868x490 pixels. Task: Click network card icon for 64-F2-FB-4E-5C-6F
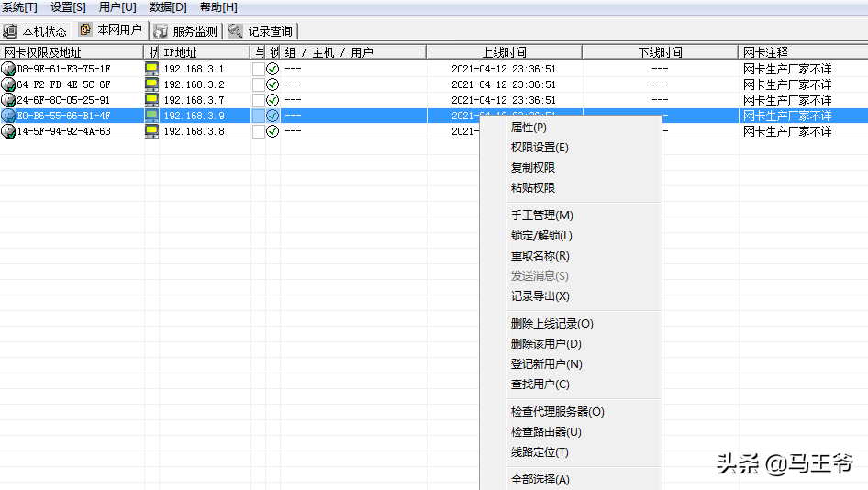click(8, 84)
